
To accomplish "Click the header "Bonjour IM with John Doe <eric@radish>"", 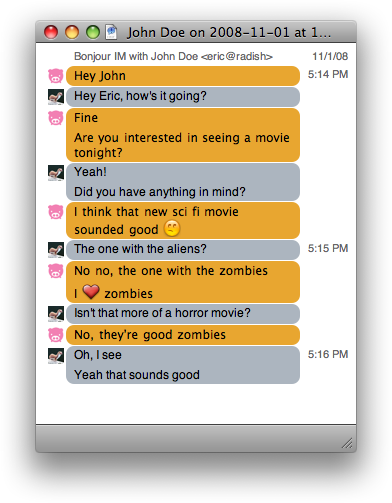I will 173,56.
